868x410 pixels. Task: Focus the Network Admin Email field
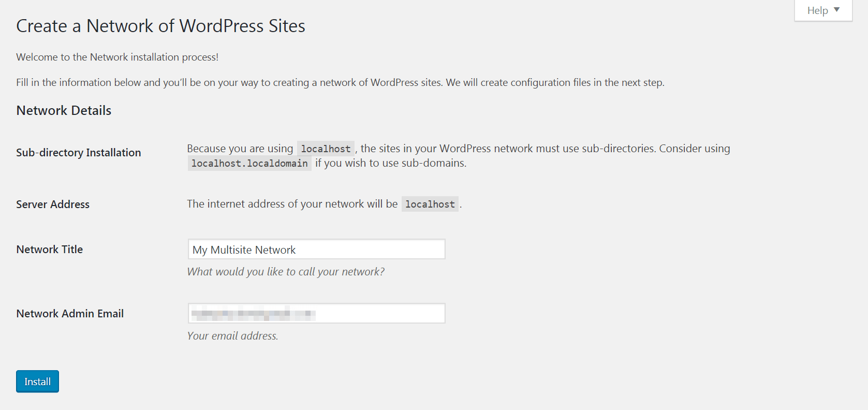[x=316, y=314]
